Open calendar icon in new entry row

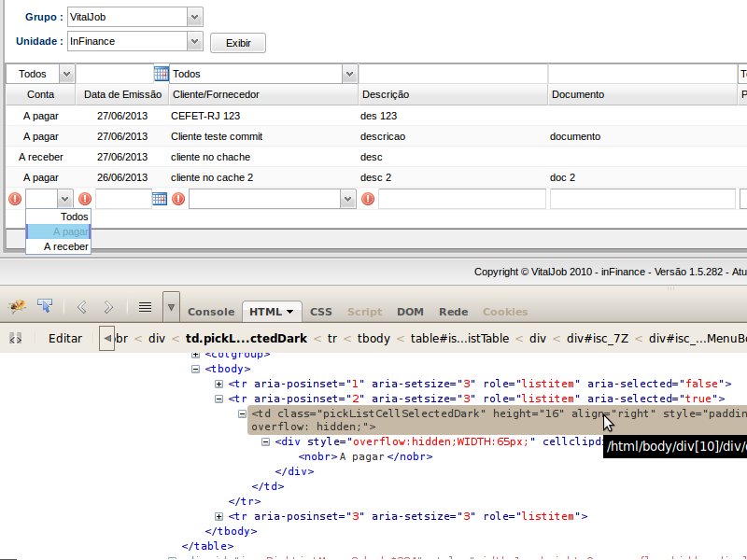pyautogui.click(x=160, y=199)
